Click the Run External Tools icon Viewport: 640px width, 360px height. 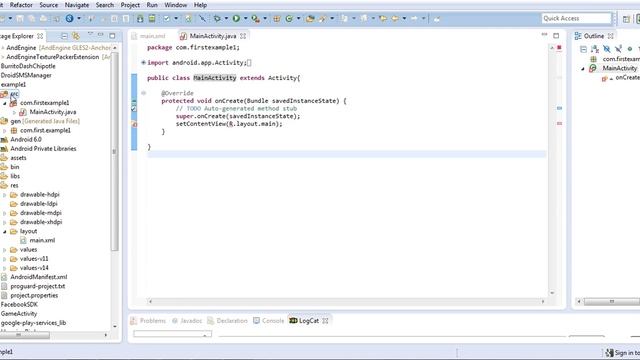(x=255, y=18)
